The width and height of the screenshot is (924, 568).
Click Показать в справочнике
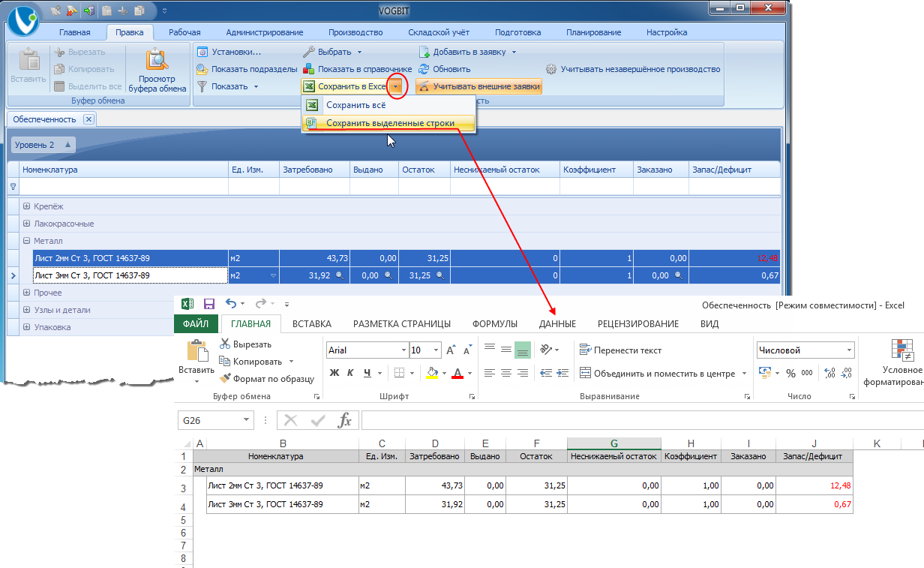[x=357, y=69]
